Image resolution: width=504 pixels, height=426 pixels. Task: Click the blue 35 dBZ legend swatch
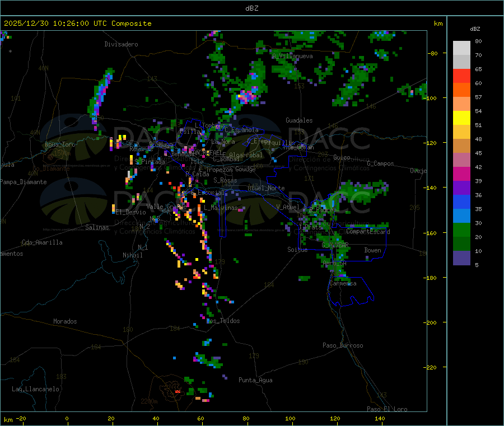click(x=461, y=202)
